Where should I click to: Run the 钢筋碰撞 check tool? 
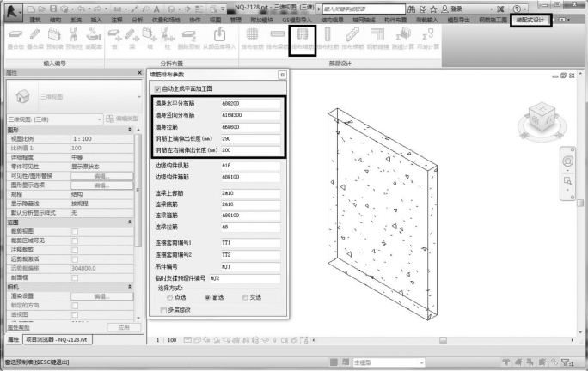point(377,39)
